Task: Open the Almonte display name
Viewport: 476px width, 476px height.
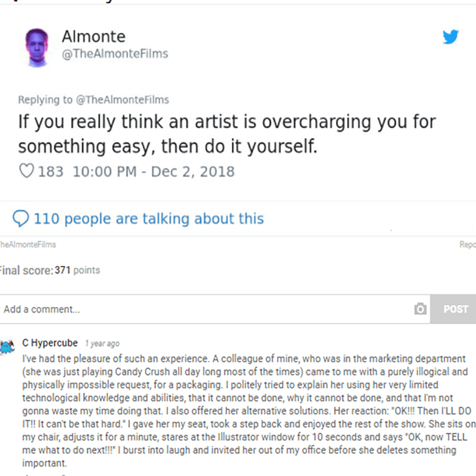Action: (x=93, y=36)
